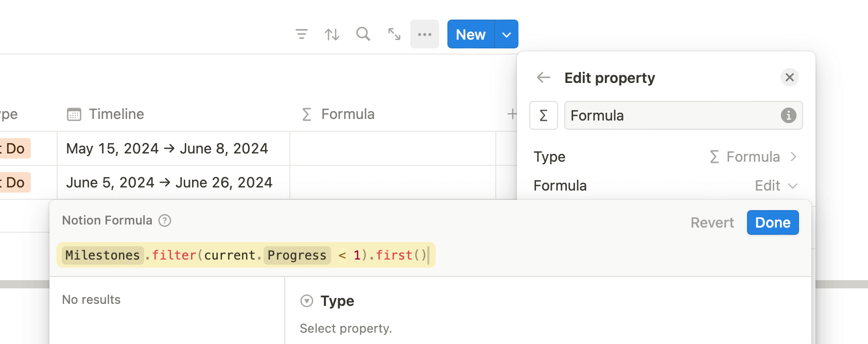This screenshot has height=344, width=868.
Task: Click the sigma property icon button
Action: tap(544, 115)
